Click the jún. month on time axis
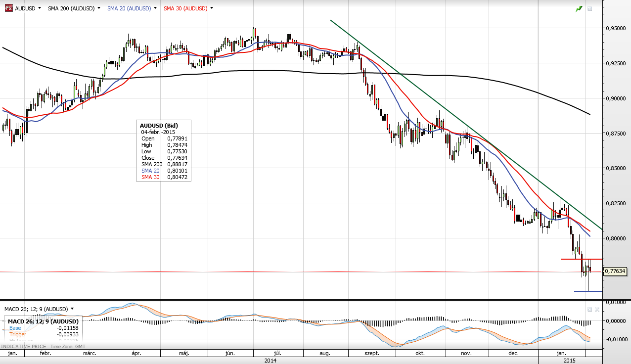 (229, 354)
